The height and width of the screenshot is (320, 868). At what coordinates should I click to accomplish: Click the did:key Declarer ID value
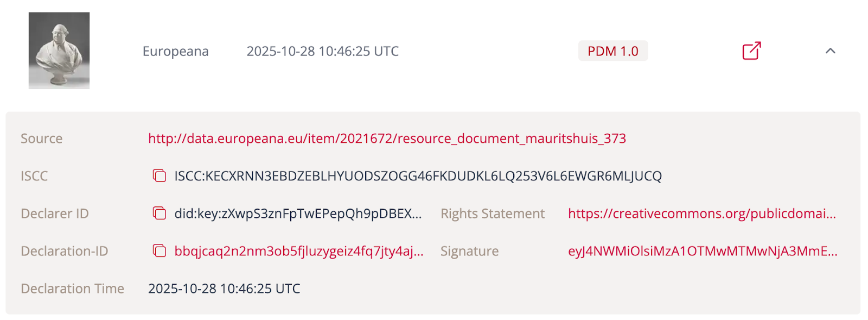click(x=297, y=214)
